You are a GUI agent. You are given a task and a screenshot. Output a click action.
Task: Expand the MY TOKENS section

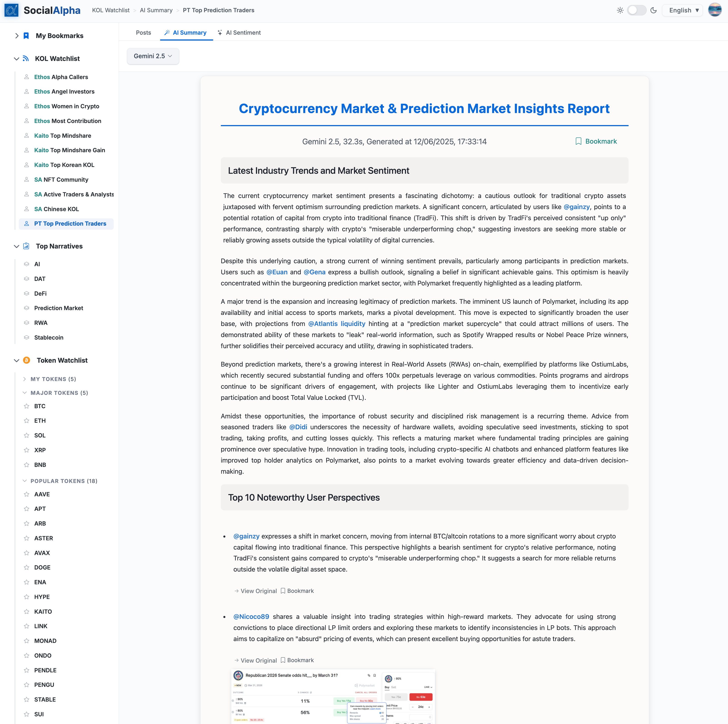pyautogui.click(x=25, y=379)
